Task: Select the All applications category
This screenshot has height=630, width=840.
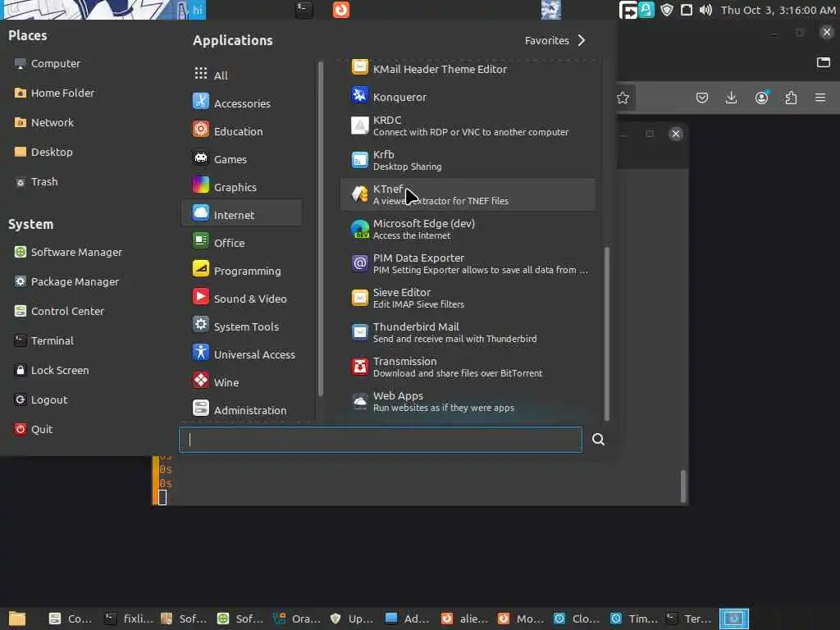Action: 242,75
